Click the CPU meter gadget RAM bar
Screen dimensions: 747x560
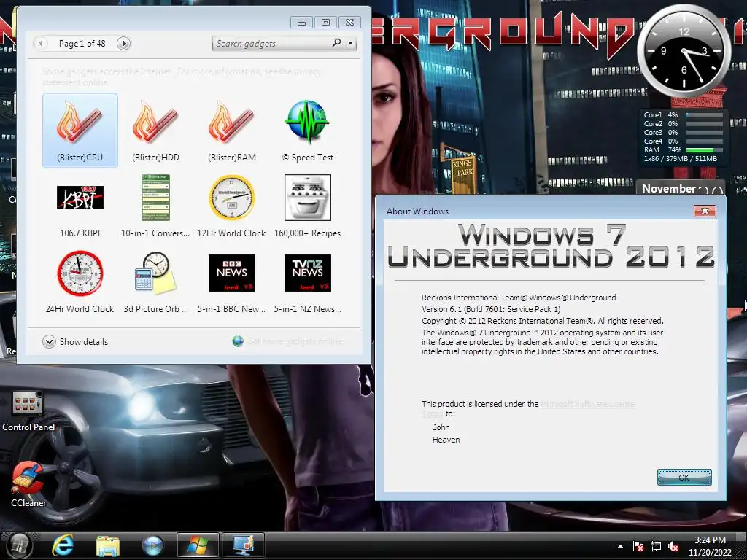click(705, 150)
